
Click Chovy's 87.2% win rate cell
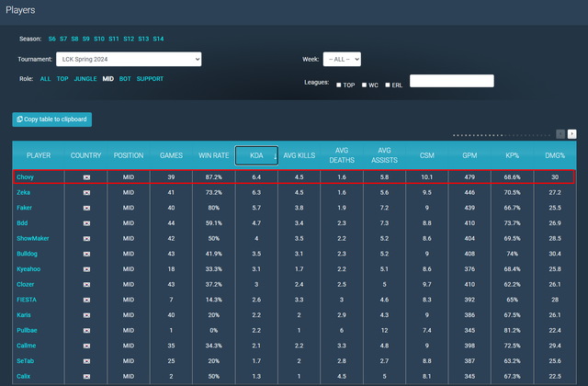pos(214,177)
